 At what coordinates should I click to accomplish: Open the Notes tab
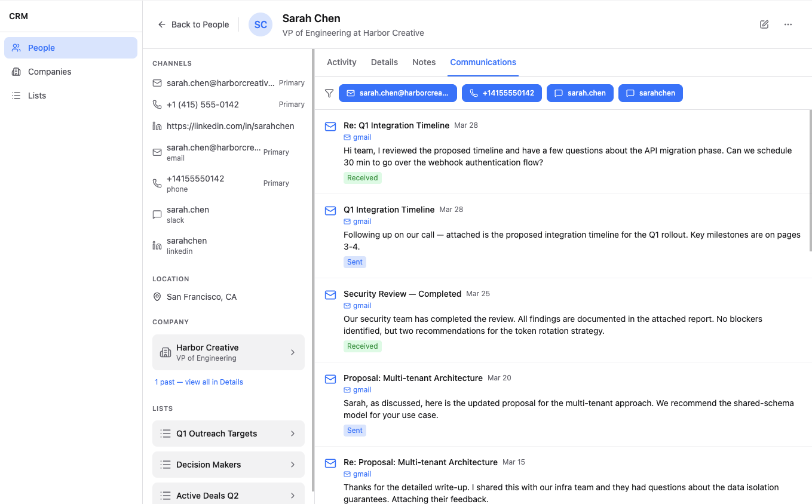click(x=424, y=62)
